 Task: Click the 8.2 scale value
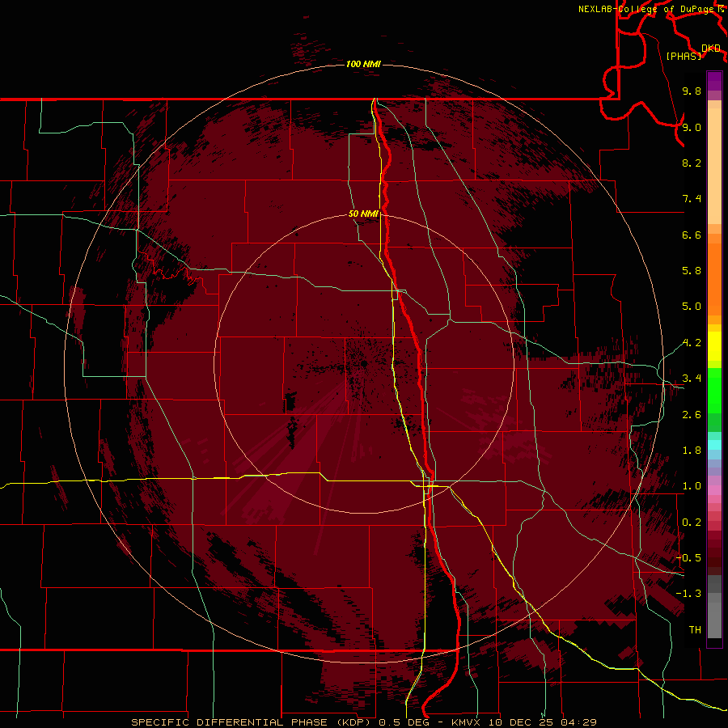(692, 163)
